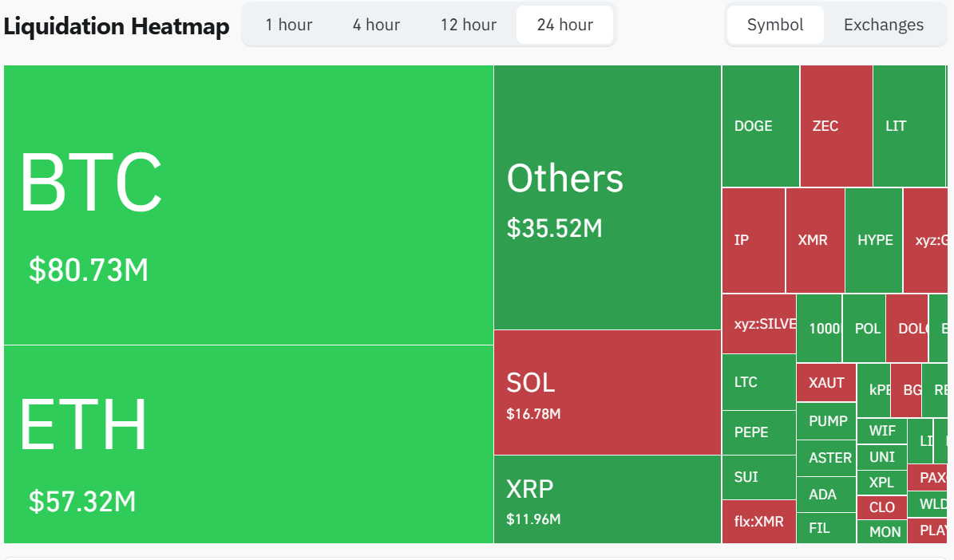Toggle view to Symbol
Screen dimensions: 954x560
pos(775,25)
